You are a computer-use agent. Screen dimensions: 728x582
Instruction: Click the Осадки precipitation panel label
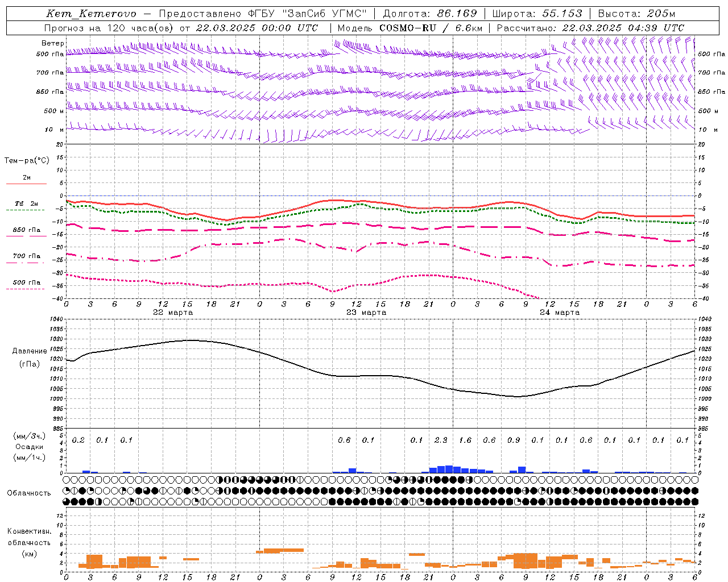[x=30, y=447]
